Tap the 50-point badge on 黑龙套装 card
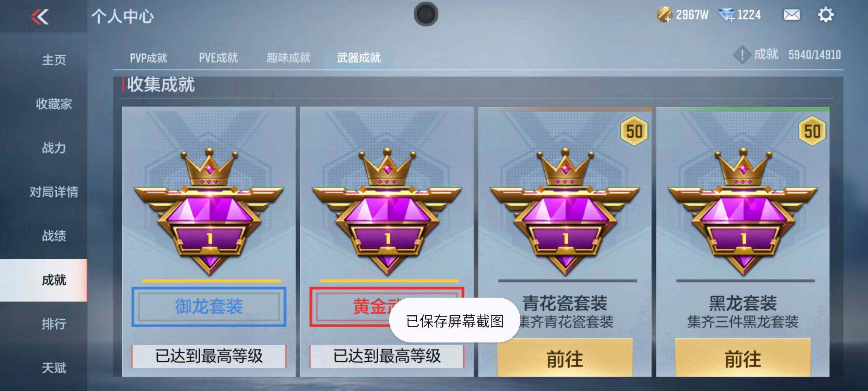868x391 pixels. [x=812, y=131]
